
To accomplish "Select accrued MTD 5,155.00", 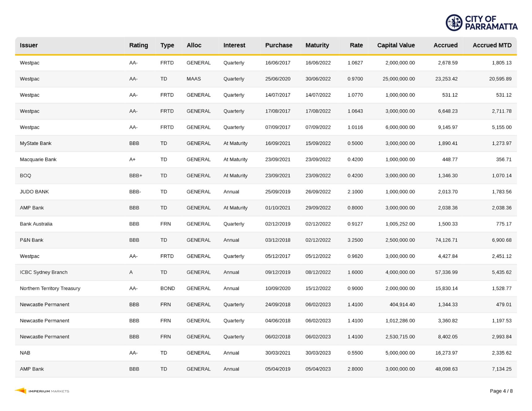I will pyautogui.click(x=502, y=127).
